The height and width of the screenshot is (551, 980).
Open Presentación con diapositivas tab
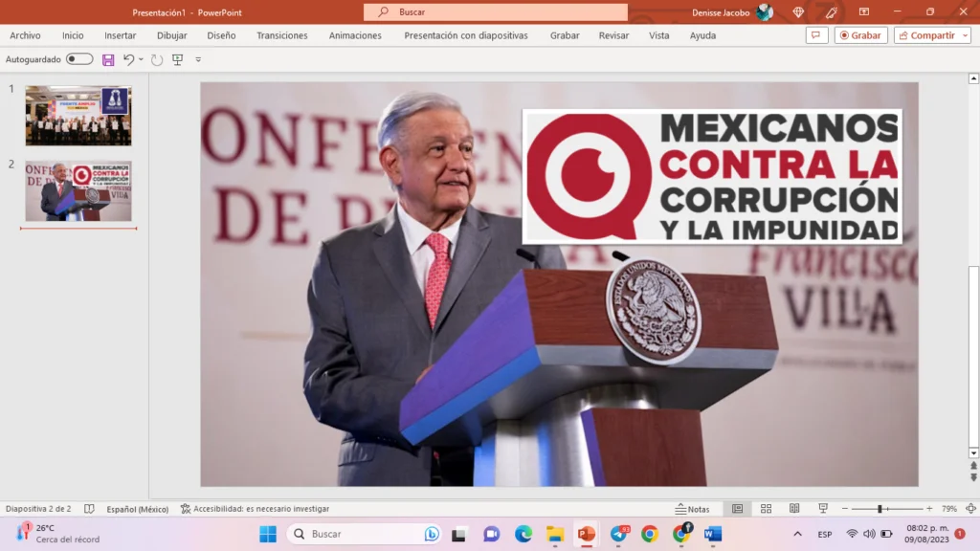pos(466,35)
